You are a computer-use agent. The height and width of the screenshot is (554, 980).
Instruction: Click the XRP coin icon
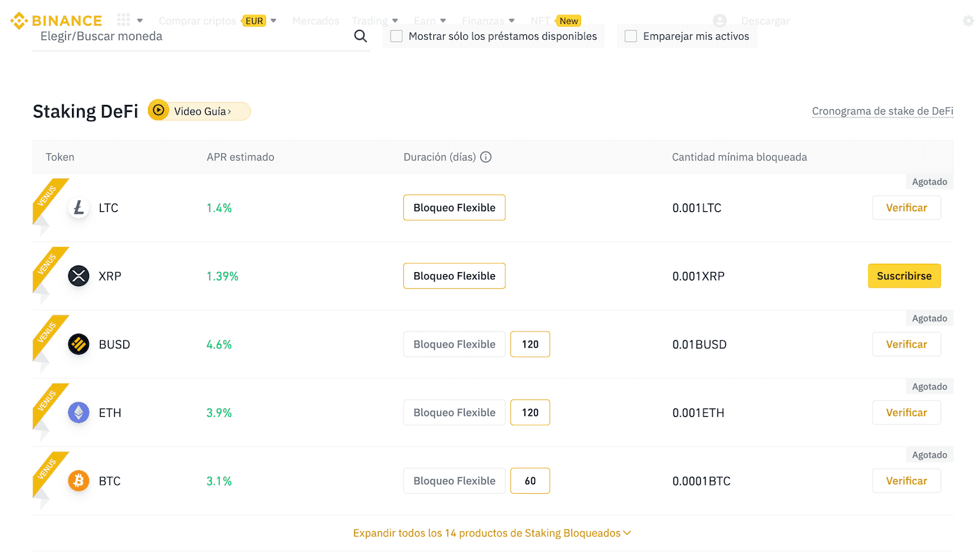[78, 276]
